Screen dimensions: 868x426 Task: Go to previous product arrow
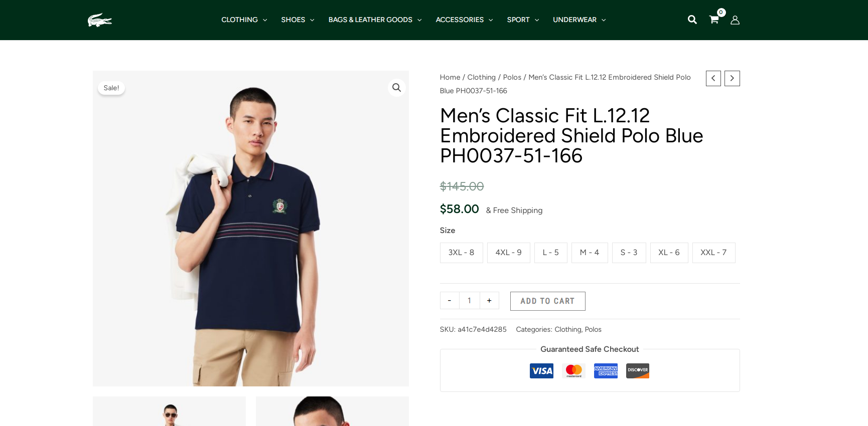[713, 78]
